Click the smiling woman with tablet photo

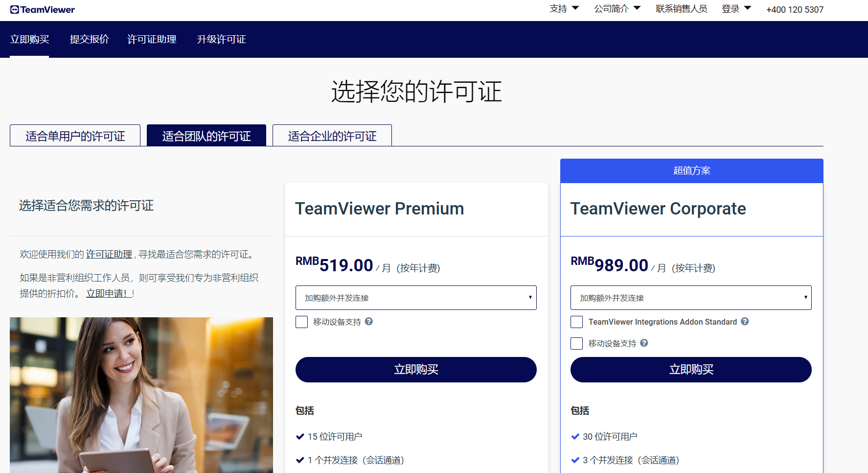pos(141,395)
